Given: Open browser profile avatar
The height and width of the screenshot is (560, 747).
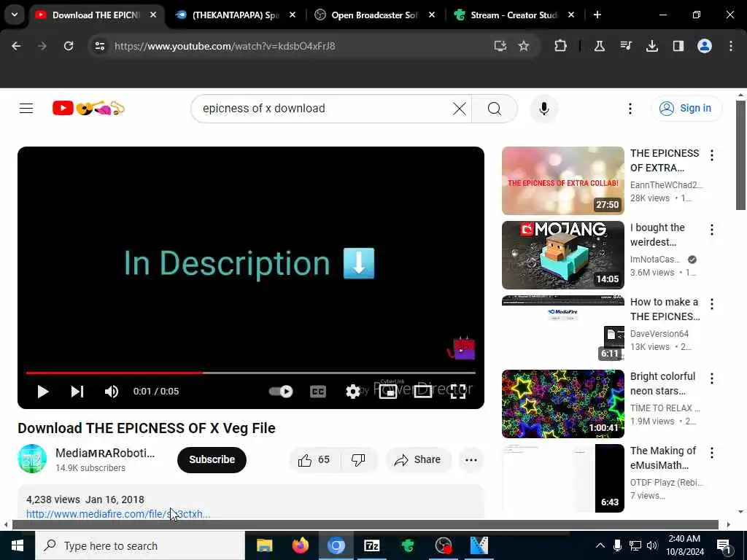Looking at the screenshot, I should click(705, 46).
